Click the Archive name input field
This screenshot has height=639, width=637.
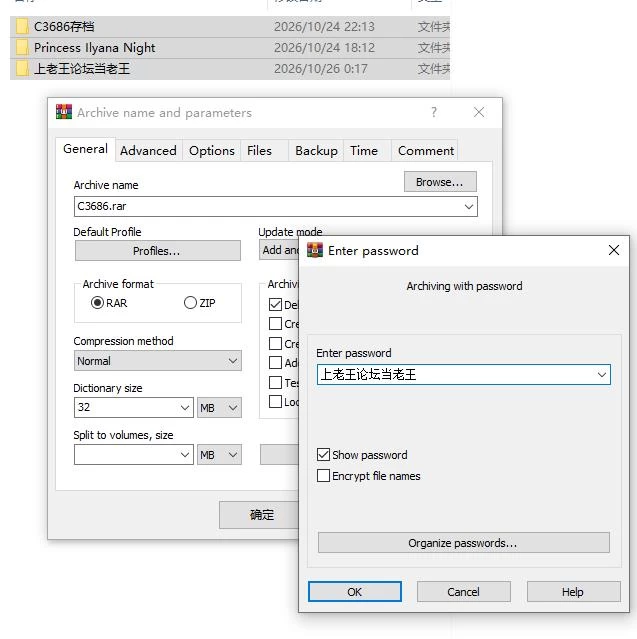pyautogui.click(x=276, y=207)
